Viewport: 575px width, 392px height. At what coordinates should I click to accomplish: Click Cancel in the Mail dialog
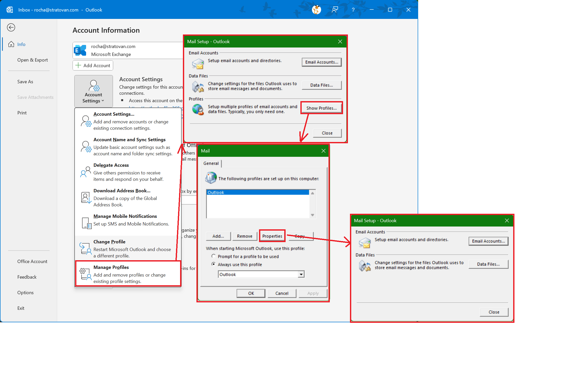click(x=282, y=293)
